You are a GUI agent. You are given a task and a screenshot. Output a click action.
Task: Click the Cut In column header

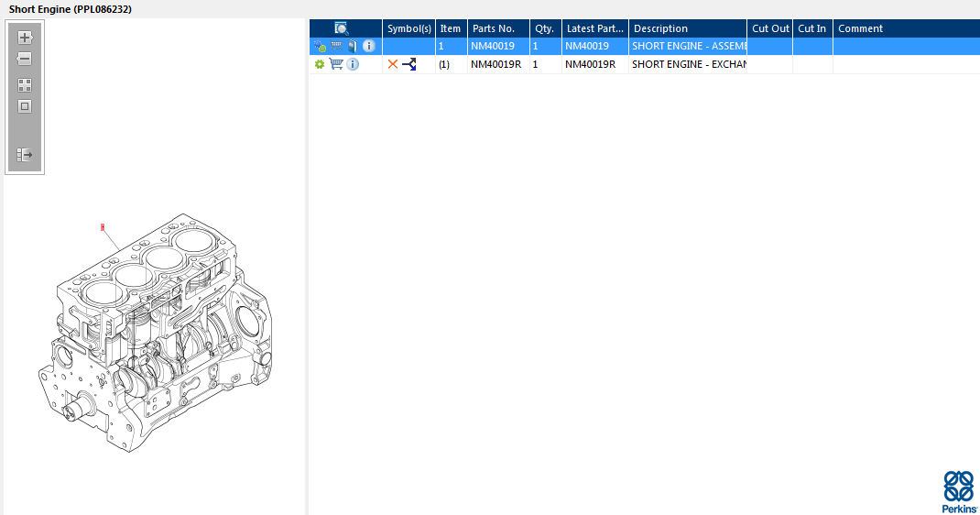point(812,28)
